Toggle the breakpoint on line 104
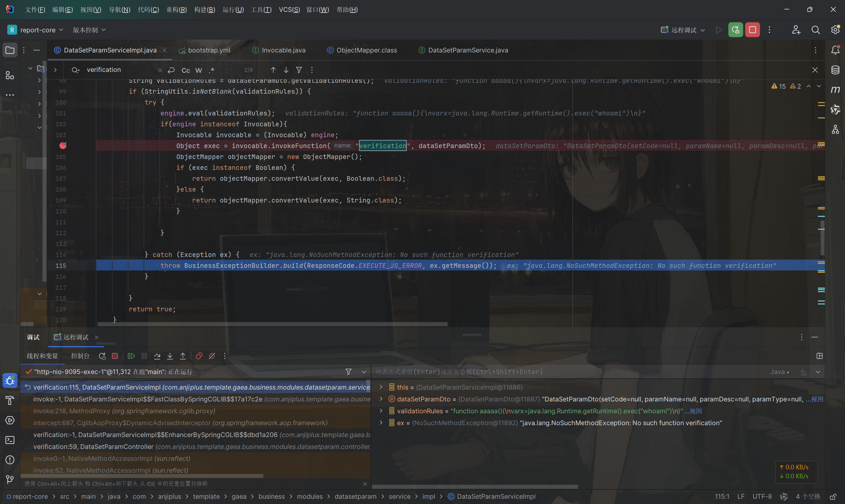The height and width of the screenshot is (504, 845). [63, 146]
